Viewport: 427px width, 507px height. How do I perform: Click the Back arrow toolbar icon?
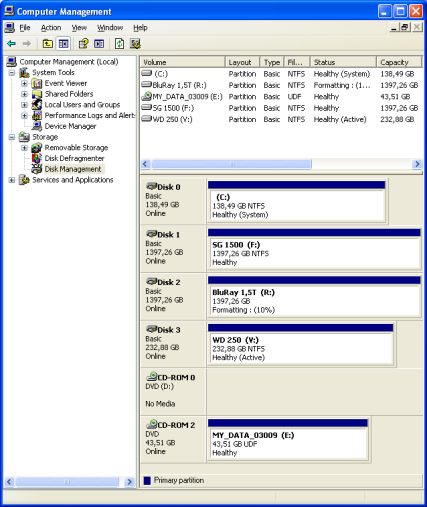(x=12, y=44)
